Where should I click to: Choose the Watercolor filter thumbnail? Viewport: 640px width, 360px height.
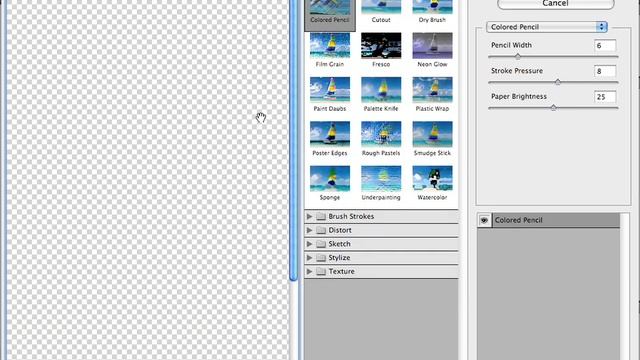tap(432, 179)
